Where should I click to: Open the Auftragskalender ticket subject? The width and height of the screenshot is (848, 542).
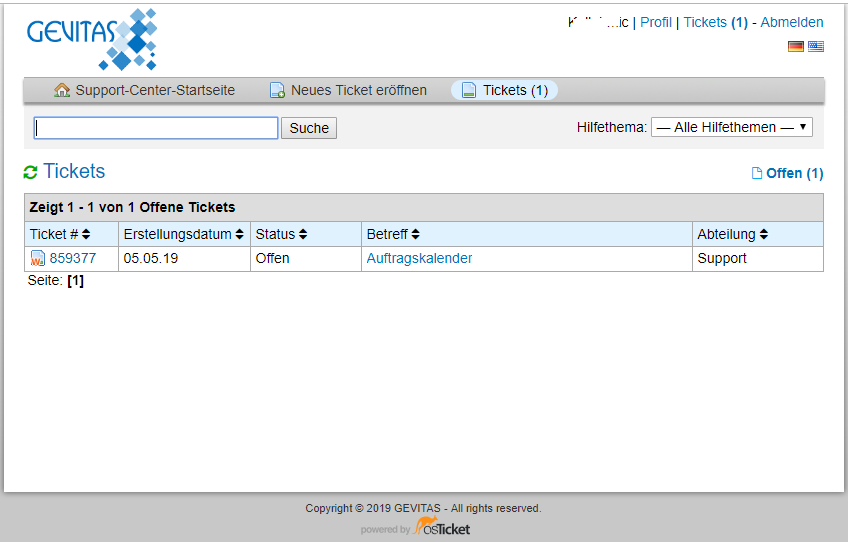(419, 259)
